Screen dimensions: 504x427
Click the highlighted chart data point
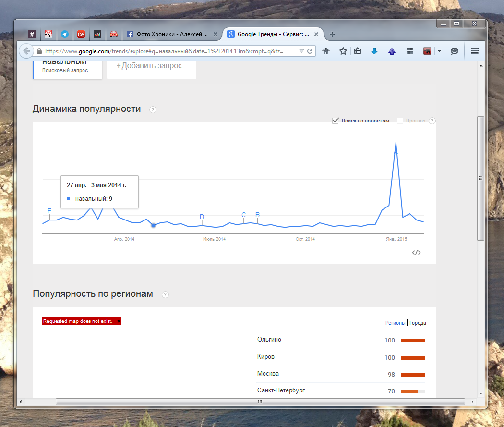click(153, 225)
